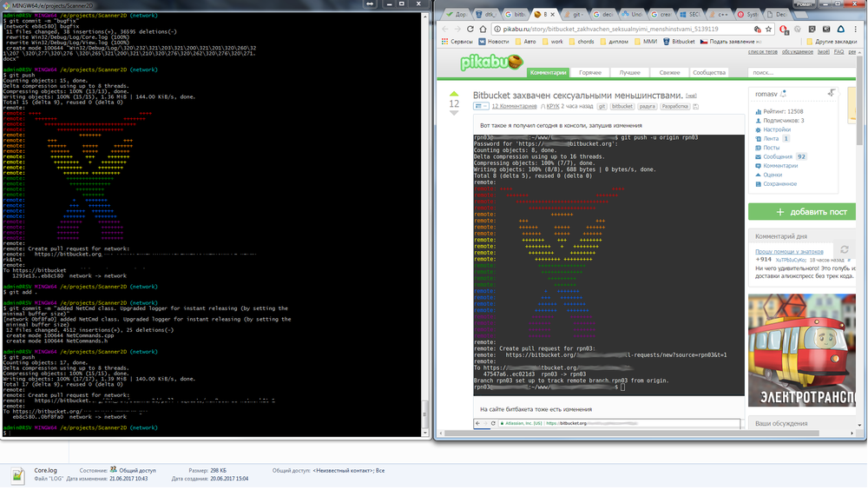Open the 12 Комментариев link
The width and height of the screenshot is (868, 490).
pyautogui.click(x=514, y=106)
